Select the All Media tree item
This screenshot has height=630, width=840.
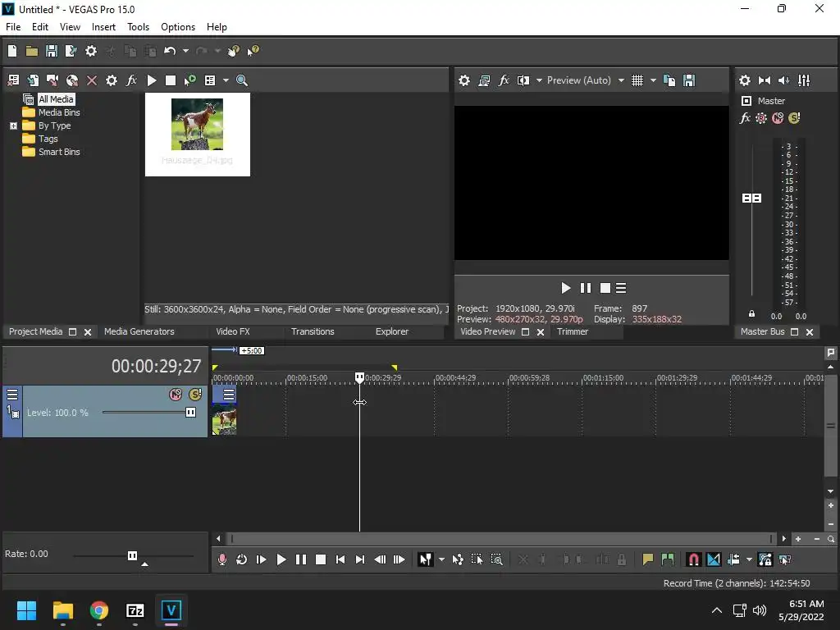coord(56,99)
